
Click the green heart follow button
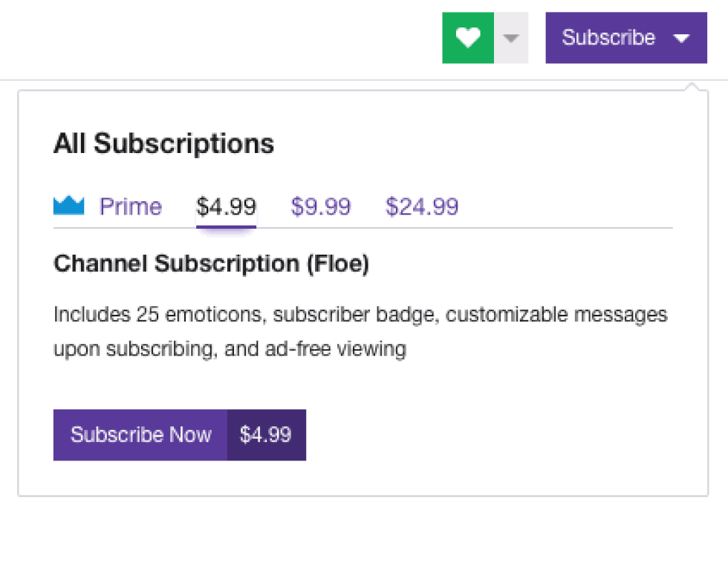468,38
